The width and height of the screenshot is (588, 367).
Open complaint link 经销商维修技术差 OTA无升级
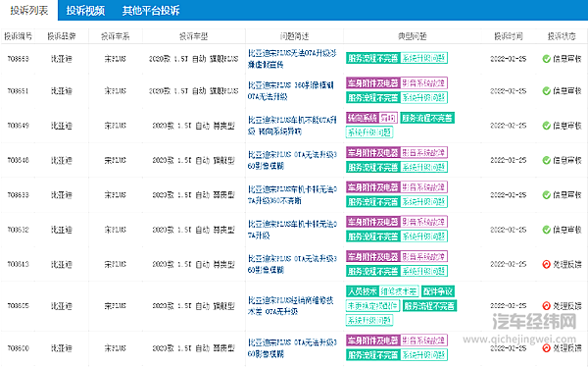tap(291, 306)
